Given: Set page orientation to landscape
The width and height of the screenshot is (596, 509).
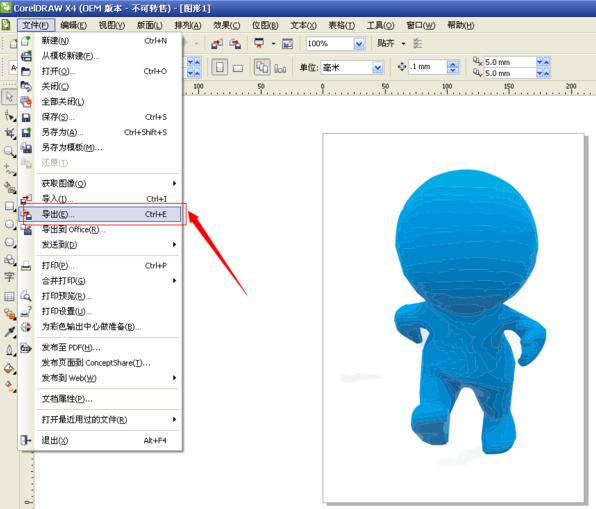Looking at the screenshot, I should [x=238, y=68].
